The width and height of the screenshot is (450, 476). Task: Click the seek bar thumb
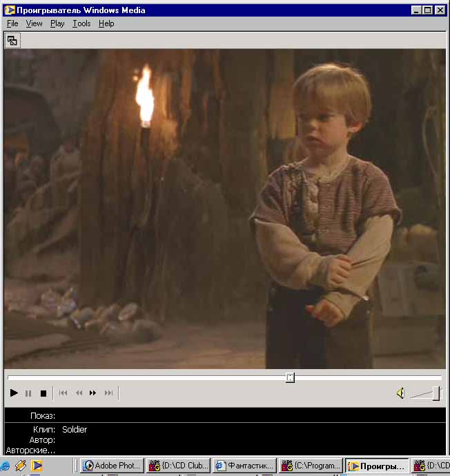(290, 377)
